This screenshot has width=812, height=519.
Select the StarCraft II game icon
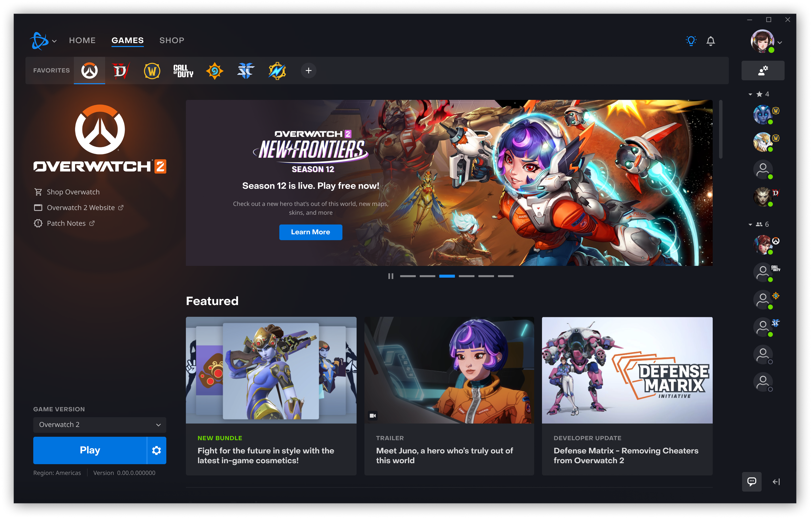click(x=246, y=71)
